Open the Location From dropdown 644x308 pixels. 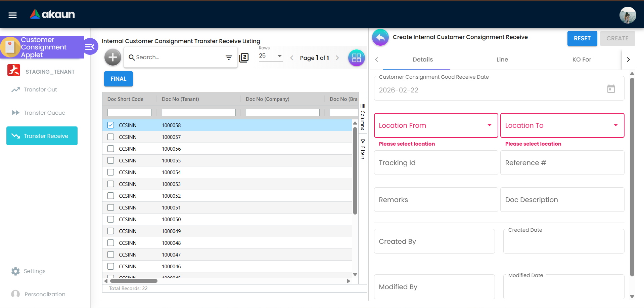coord(436,125)
